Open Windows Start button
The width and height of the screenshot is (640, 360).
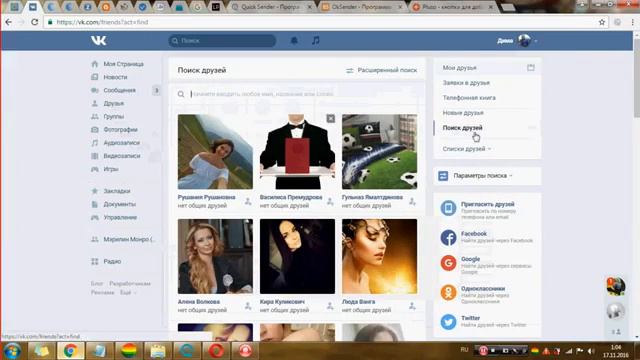click(12, 351)
